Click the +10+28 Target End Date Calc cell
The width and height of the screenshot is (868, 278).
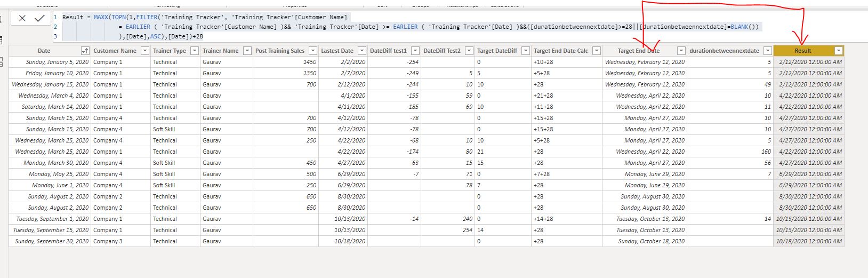[567, 62]
